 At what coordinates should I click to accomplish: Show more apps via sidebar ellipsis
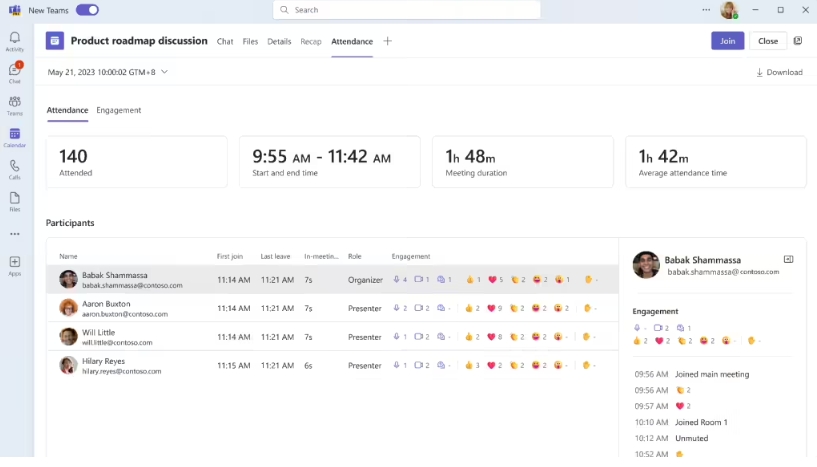[14, 233]
